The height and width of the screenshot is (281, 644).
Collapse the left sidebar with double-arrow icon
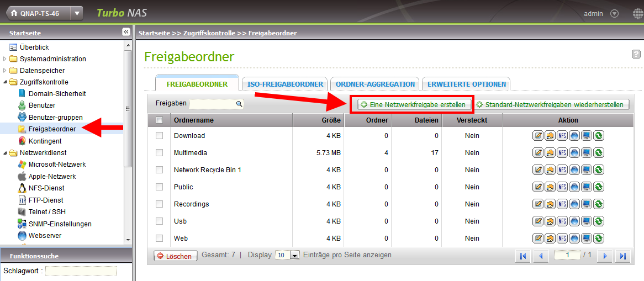coord(126,33)
